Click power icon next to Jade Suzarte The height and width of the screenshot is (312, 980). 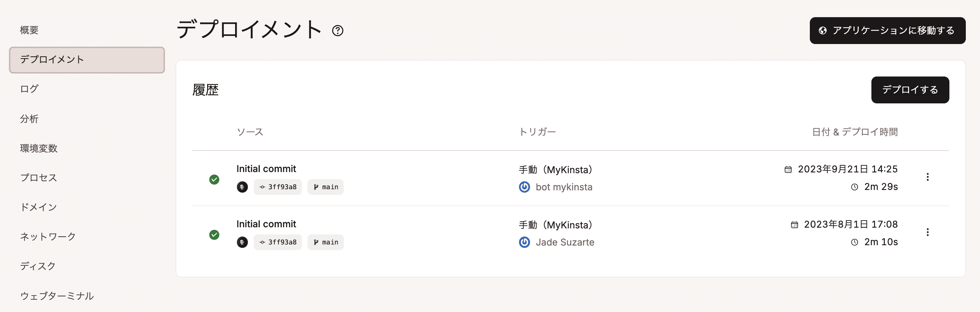click(524, 242)
